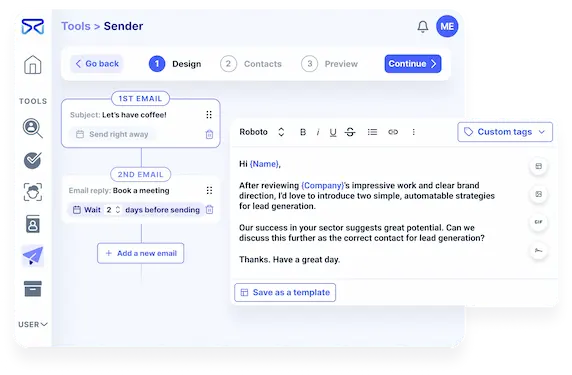The width and height of the screenshot is (572, 375).
Task: Toggle bold formatting in editor toolbar
Action: coord(303,132)
